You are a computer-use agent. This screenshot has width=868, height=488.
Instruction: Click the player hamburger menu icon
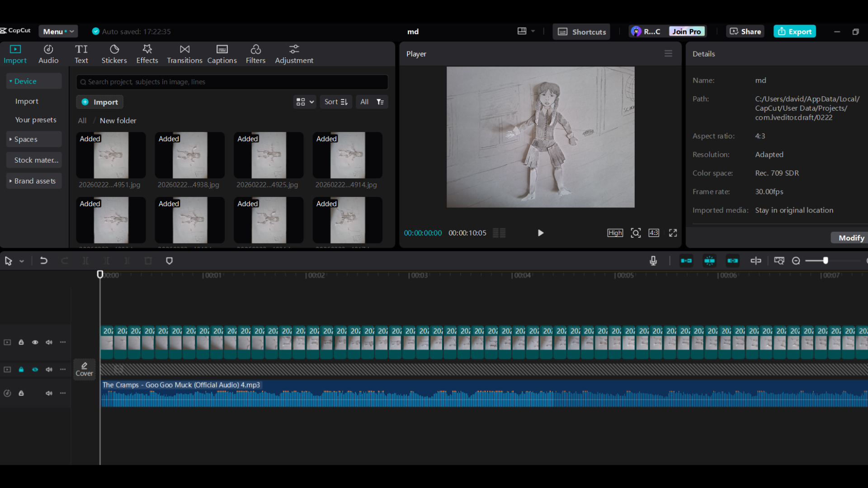coord(668,53)
